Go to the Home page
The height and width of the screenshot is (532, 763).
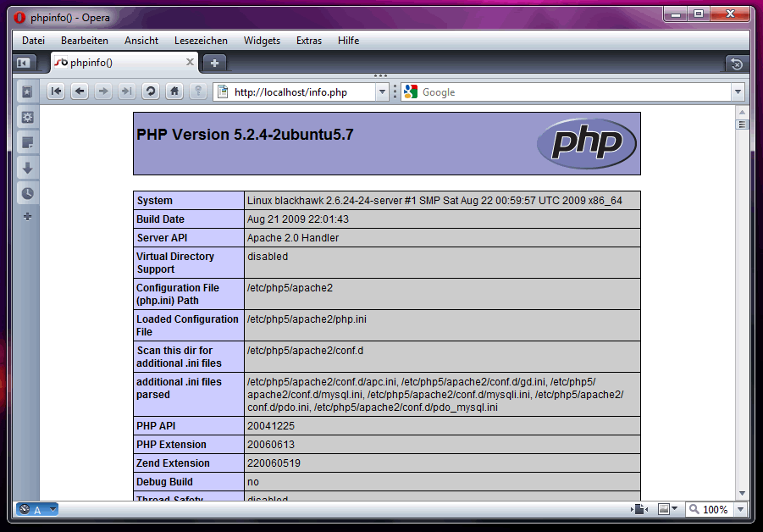(174, 91)
